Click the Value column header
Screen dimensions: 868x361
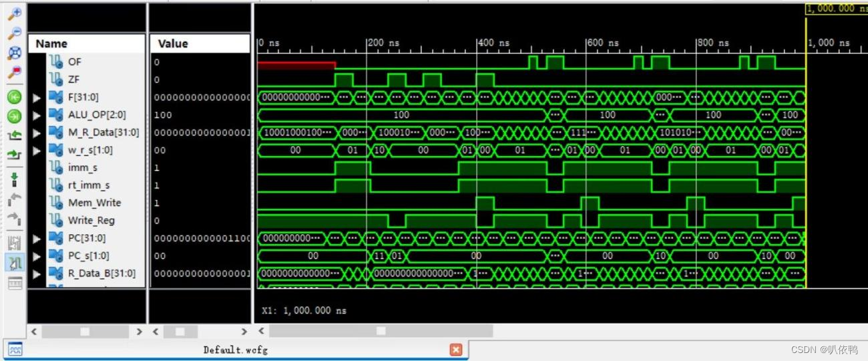pos(200,43)
